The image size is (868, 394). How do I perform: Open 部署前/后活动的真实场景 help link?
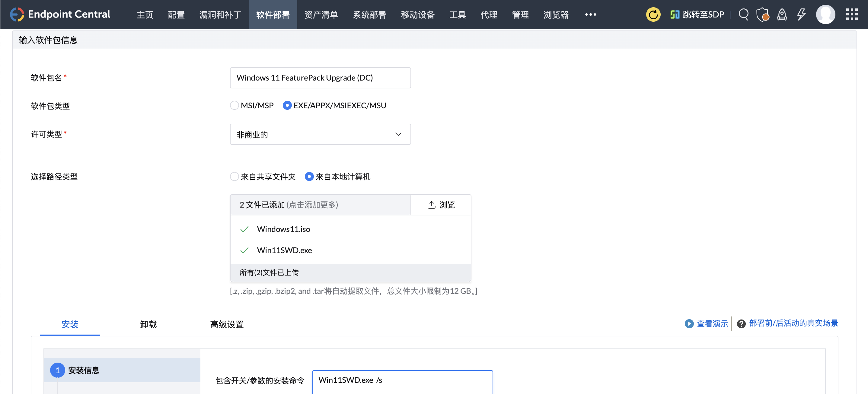(793, 323)
